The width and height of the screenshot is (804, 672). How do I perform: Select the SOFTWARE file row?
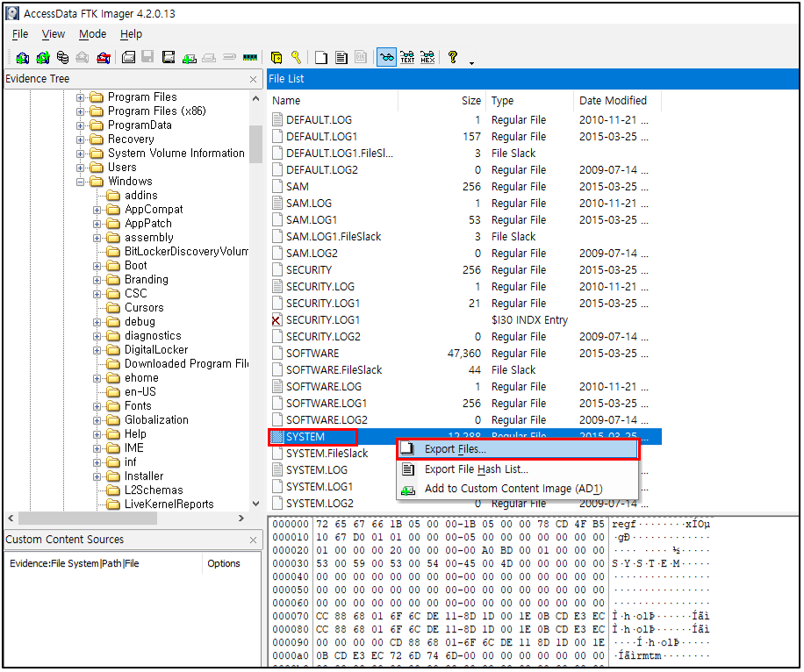click(x=464, y=354)
